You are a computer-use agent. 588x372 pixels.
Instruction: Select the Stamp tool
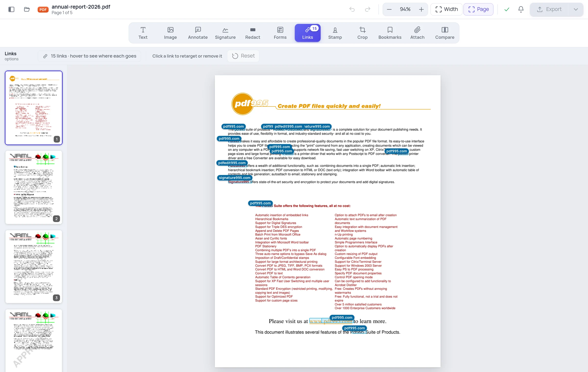pos(335,33)
